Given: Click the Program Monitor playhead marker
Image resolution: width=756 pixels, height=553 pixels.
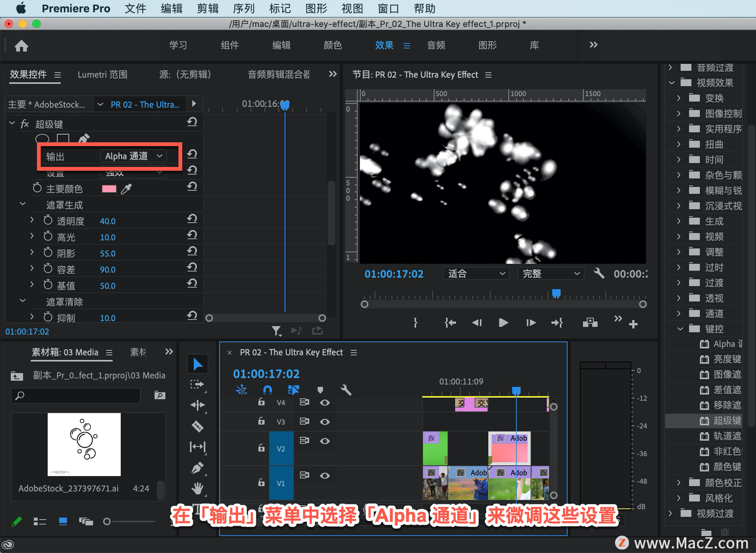Looking at the screenshot, I should click(556, 294).
